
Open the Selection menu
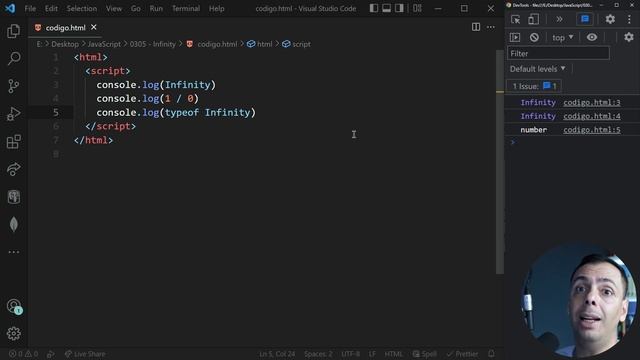point(82,8)
